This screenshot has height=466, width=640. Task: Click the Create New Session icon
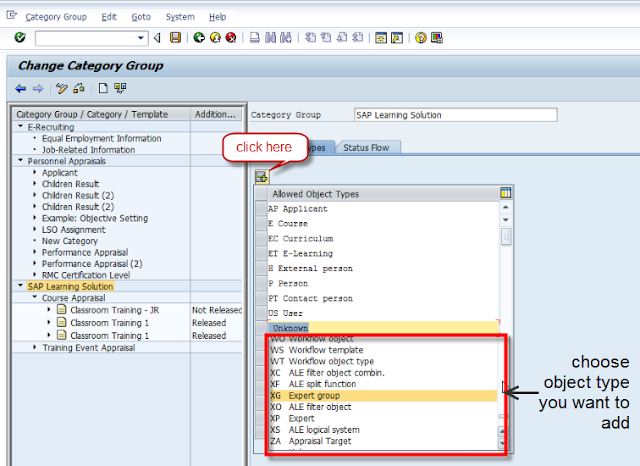pyautogui.click(x=381, y=38)
